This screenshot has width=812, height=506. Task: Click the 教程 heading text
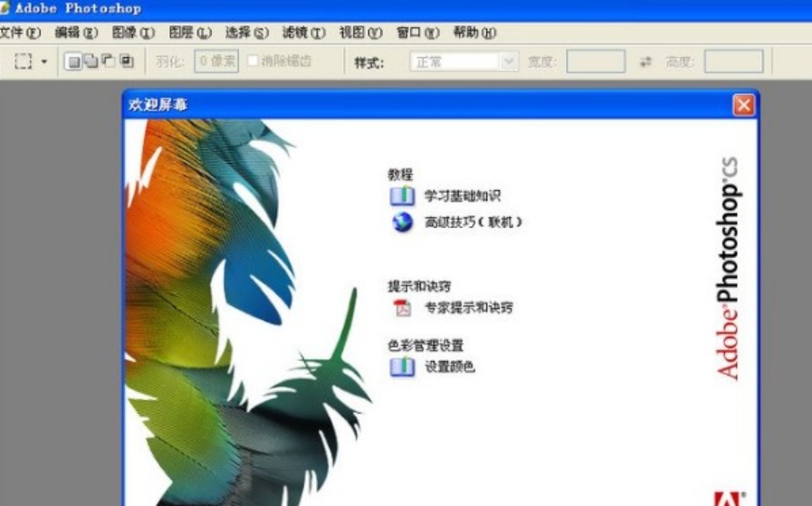coord(400,175)
